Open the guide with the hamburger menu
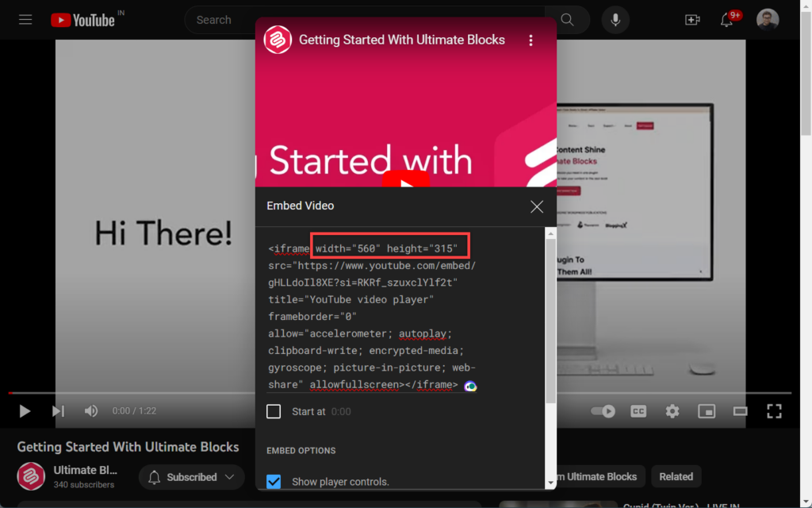The image size is (812, 508). tap(25, 20)
